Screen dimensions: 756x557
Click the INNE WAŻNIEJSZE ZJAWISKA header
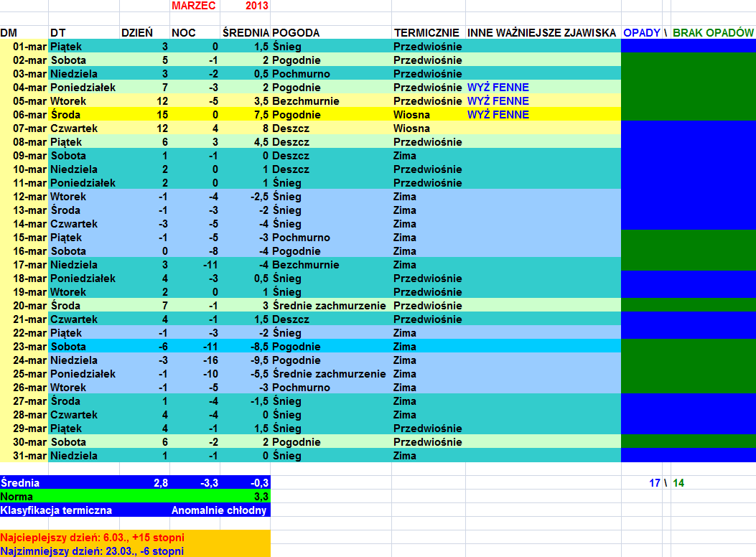click(x=541, y=33)
